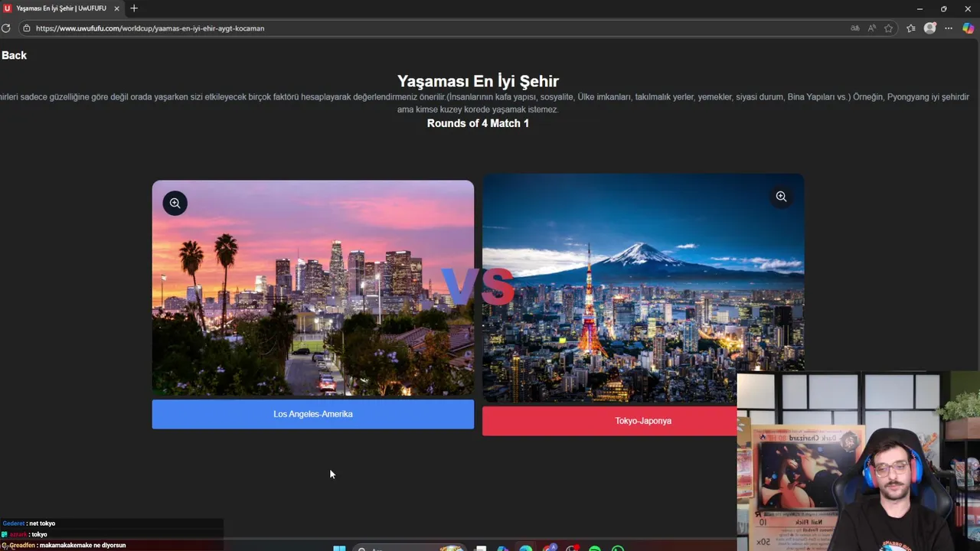The image size is (980, 551).
Task: Open the browser profile avatar
Action: pos(929,28)
